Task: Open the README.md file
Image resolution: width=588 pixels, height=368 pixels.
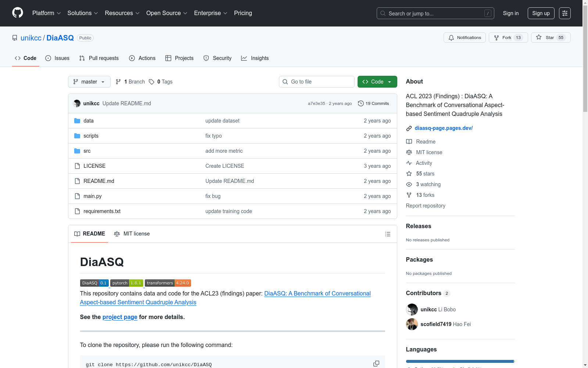Action: [99, 181]
